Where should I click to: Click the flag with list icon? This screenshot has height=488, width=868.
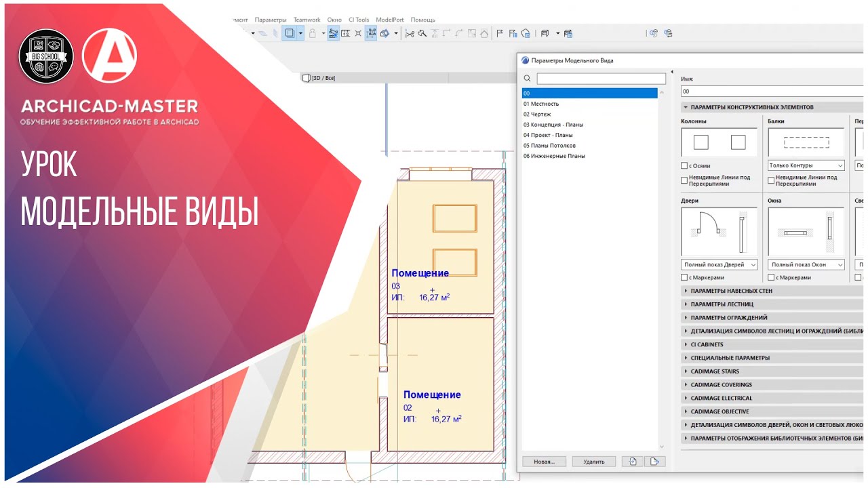click(513, 33)
